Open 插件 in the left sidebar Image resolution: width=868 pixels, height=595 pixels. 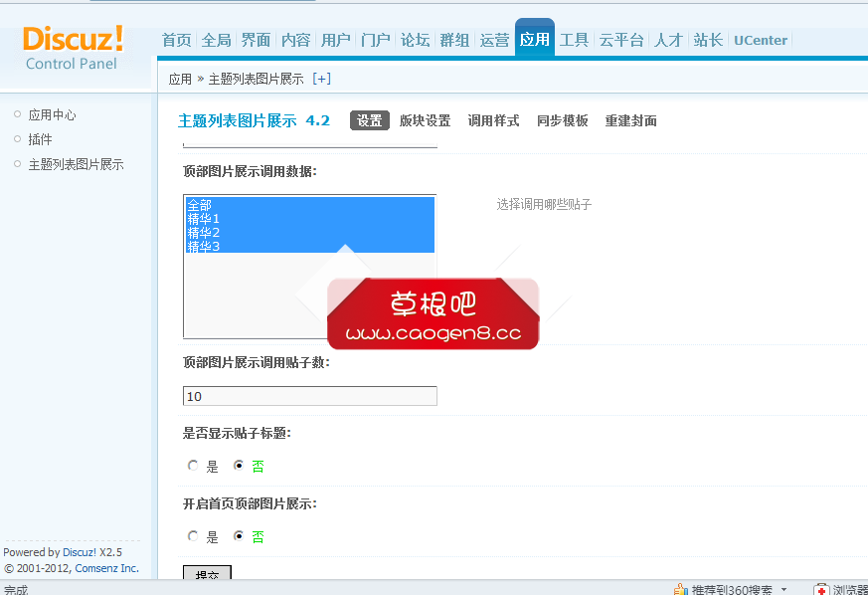pyautogui.click(x=38, y=138)
